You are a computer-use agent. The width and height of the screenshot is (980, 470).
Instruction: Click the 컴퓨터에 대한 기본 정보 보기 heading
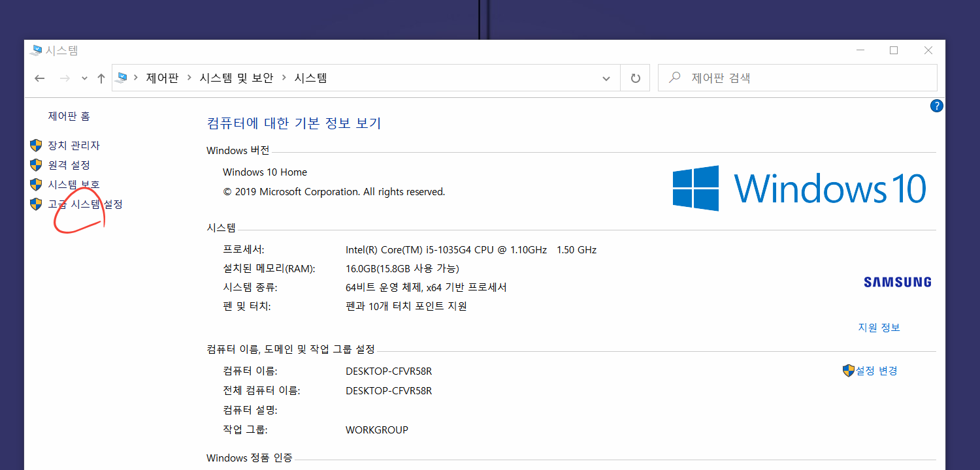(293, 123)
